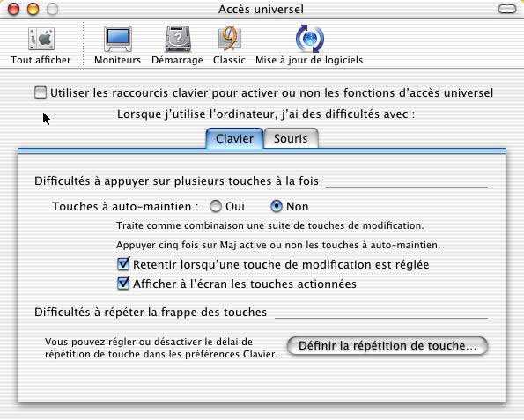
Task: Select the Clavier tab
Action: coord(234,138)
